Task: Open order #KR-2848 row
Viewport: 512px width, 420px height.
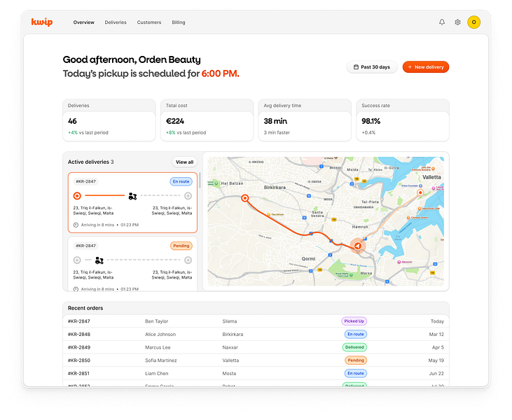Action: click(256, 334)
